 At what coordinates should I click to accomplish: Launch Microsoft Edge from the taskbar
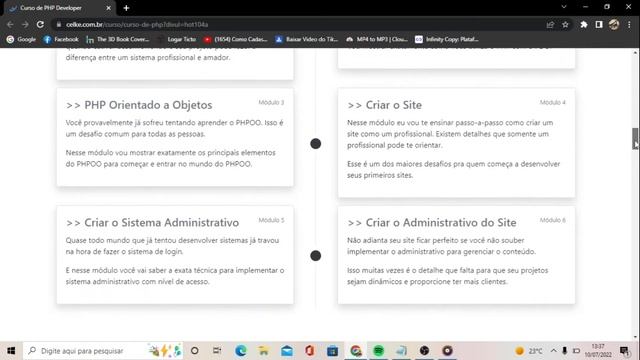point(241,351)
